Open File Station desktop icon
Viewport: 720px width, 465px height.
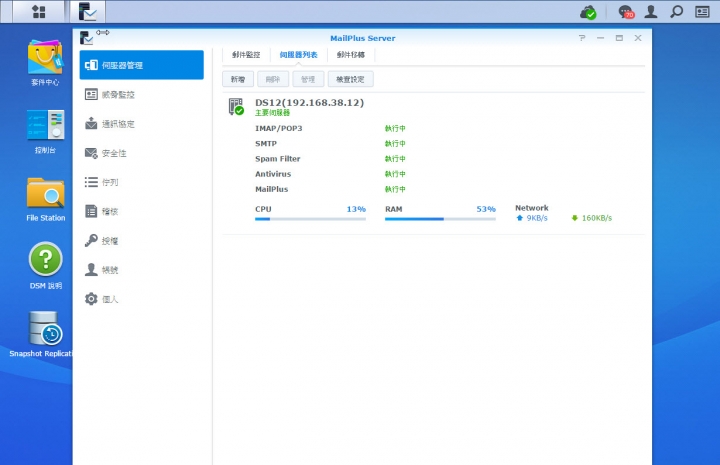pyautogui.click(x=45, y=200)
